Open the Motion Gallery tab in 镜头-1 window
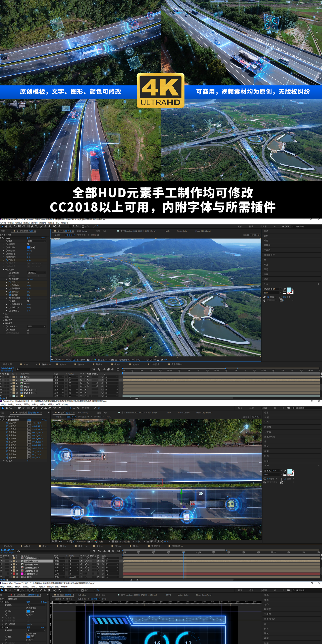 tap(183, 231)
